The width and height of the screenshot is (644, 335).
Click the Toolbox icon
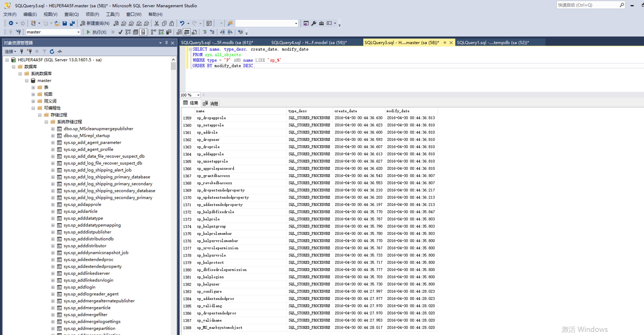click(x=321, y=23)
